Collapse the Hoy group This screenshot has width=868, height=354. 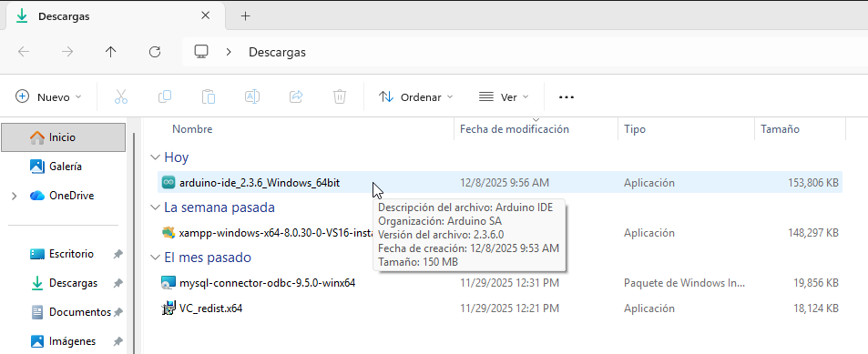coord(155,157)
